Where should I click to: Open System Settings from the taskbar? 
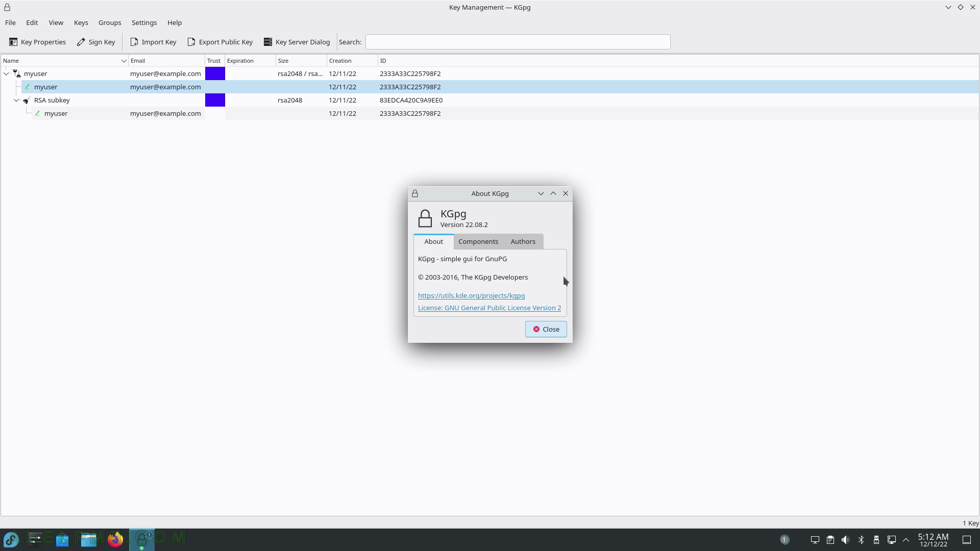click(x=35, y=539)
